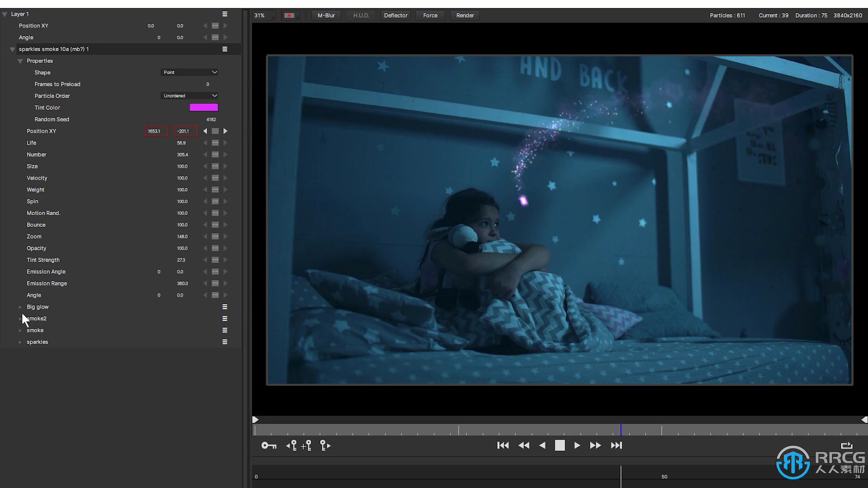Collapse the Properties group
868x488 pixels.
[20, 61]
